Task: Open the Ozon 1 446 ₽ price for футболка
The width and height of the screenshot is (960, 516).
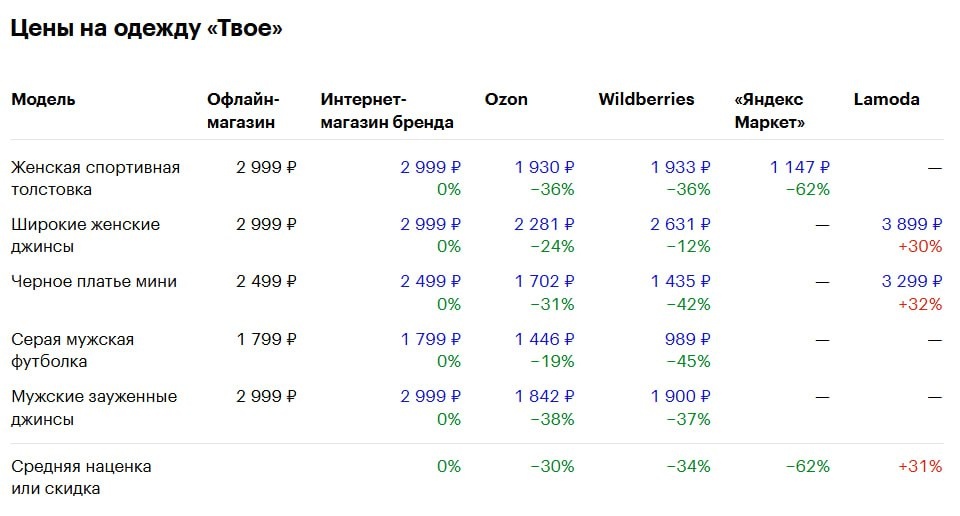Action: click(544, 340)
